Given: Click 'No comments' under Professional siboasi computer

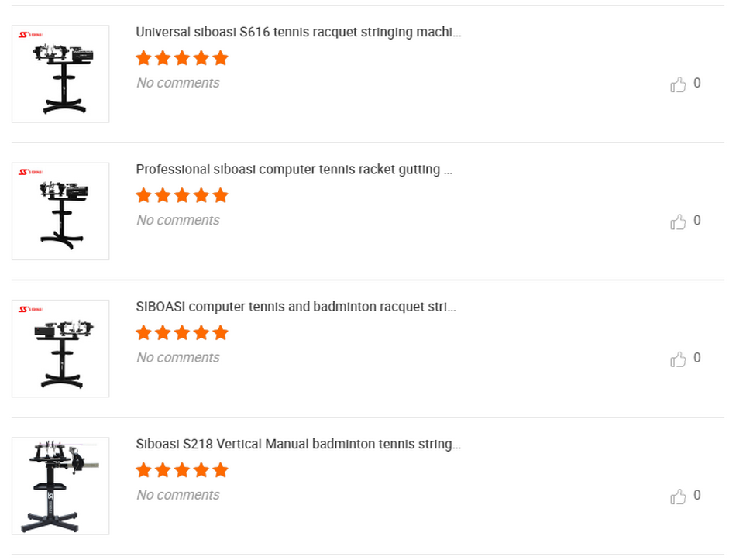Looking at the screenshot, I should (178, 220).
